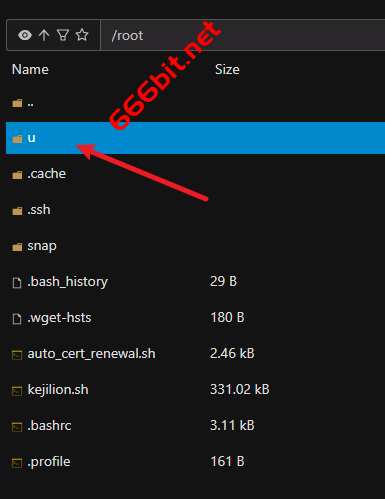The height and width of the screenshot is (499, 385).
Task: Click the script icon beside kejilion.sh
Action: pos(17,391)
